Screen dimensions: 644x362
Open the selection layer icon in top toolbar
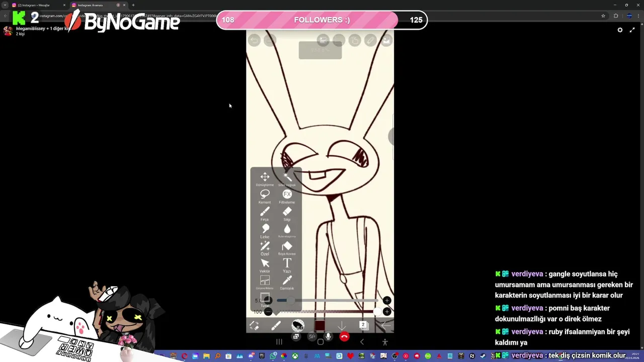[323, 40]
